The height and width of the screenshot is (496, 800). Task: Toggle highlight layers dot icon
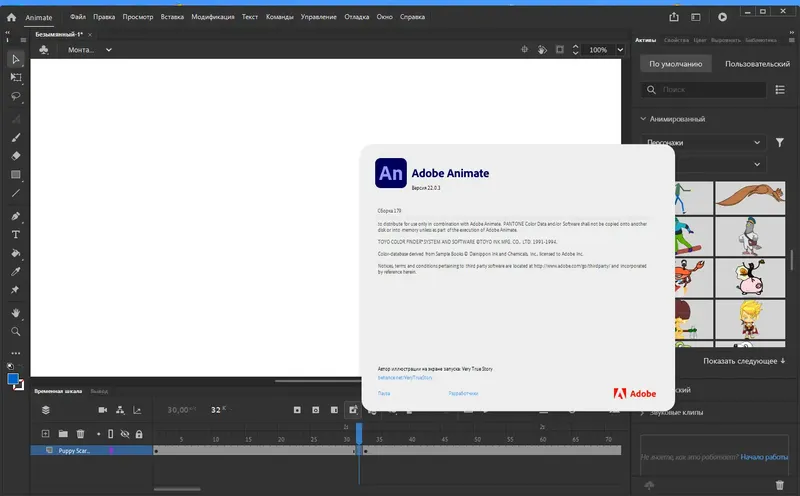pyautogui.click(x=98, y=434)
